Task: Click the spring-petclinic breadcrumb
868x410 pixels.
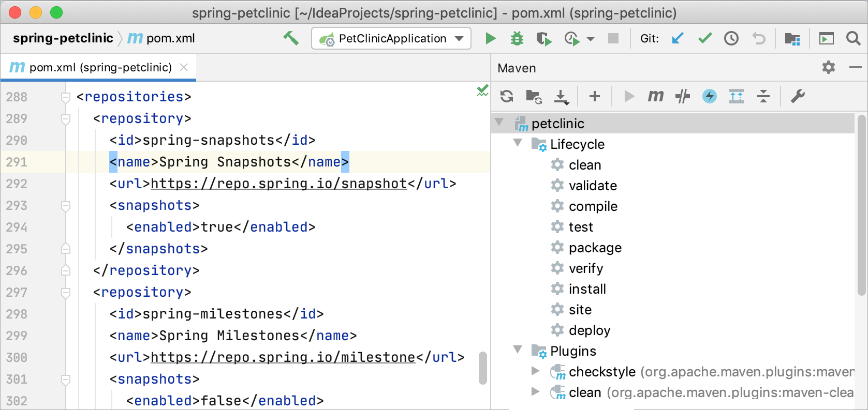Action: [x=63, y=38]
